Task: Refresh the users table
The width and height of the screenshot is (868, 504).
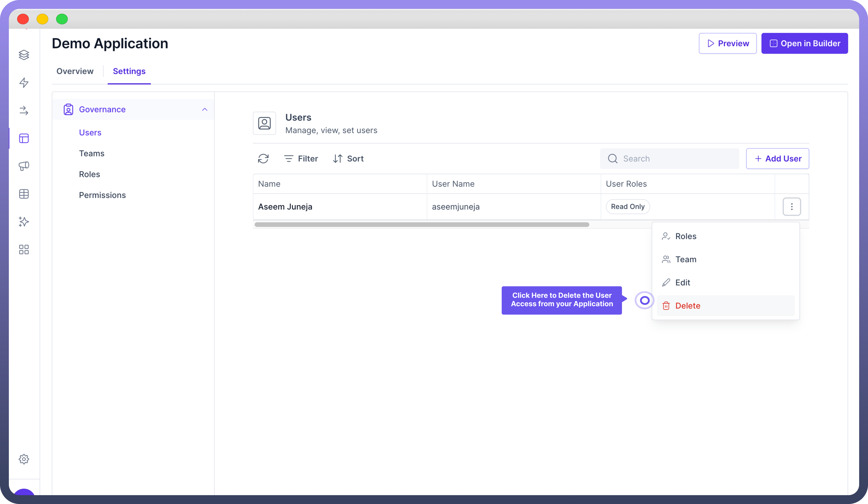Action: pyautogui.click(x=263, y=159)
